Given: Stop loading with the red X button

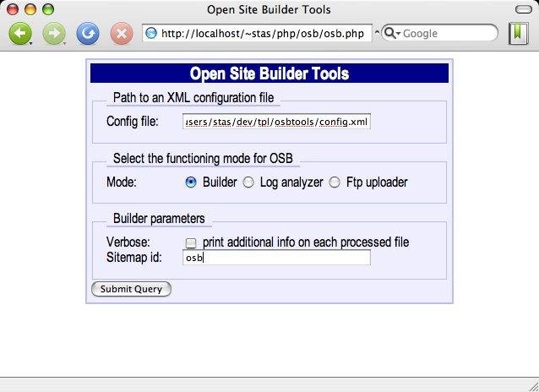Looking at the screenshot, I should point(122,33).
